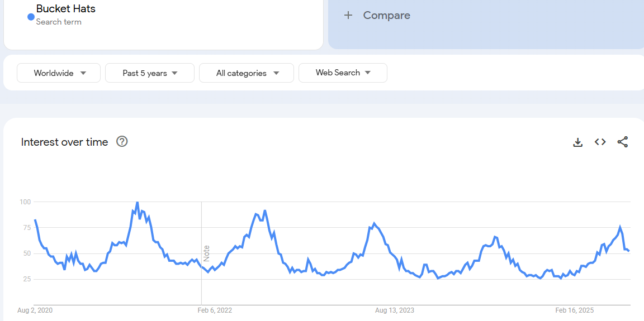Click the plus icon beside Compare
644x321 pixels.
click(348, 16)
